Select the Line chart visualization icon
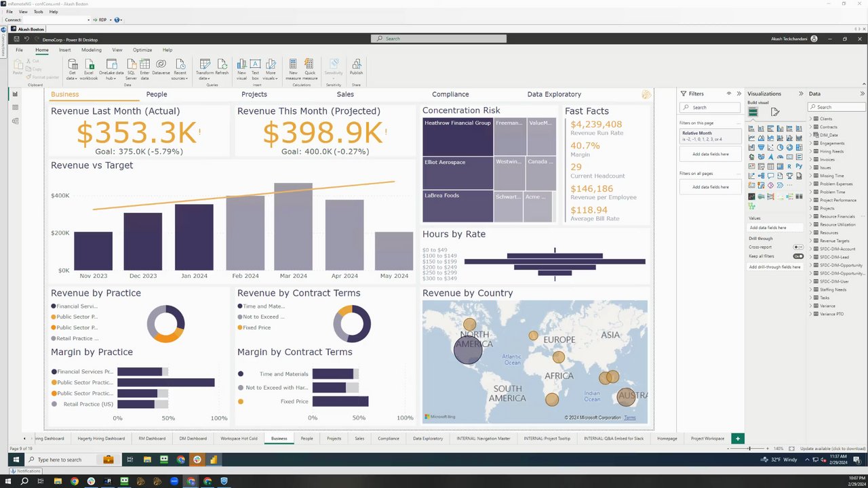The image size is (868, 488). pos(752,138)
